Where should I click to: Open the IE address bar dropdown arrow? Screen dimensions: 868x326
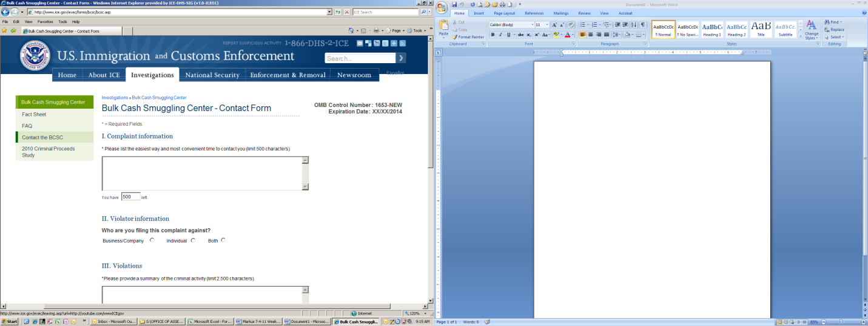click(329, 12)
